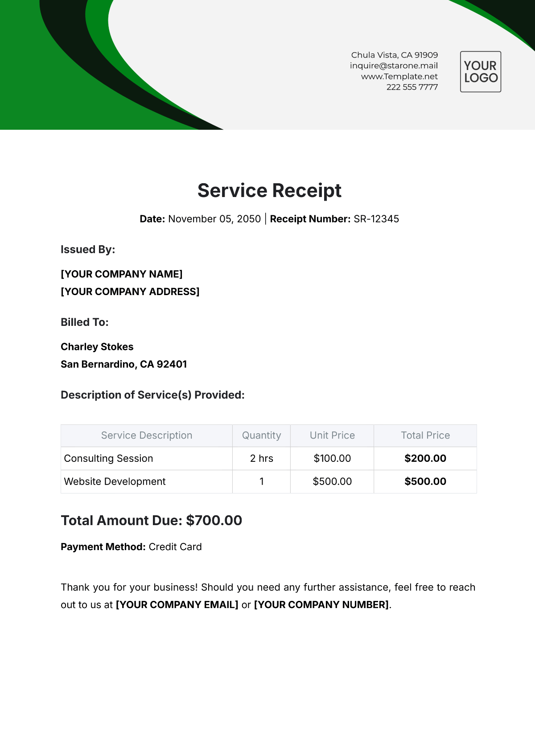
Task: Select the Chula Vista, CA 91909 address
Action: [x=395, y=55]
